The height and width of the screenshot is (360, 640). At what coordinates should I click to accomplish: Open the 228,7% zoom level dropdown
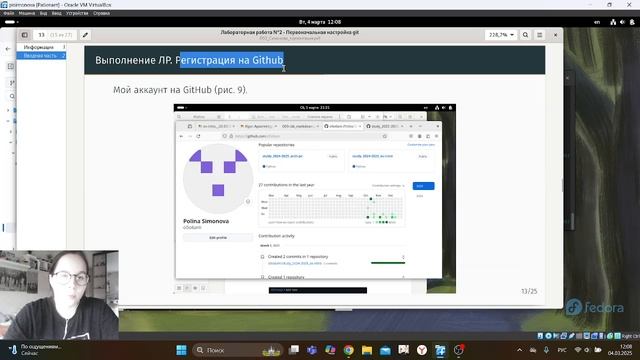501,35
